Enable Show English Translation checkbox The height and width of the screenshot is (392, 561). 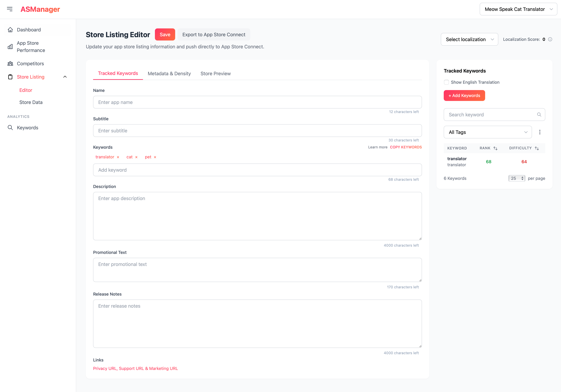point(446,82)
